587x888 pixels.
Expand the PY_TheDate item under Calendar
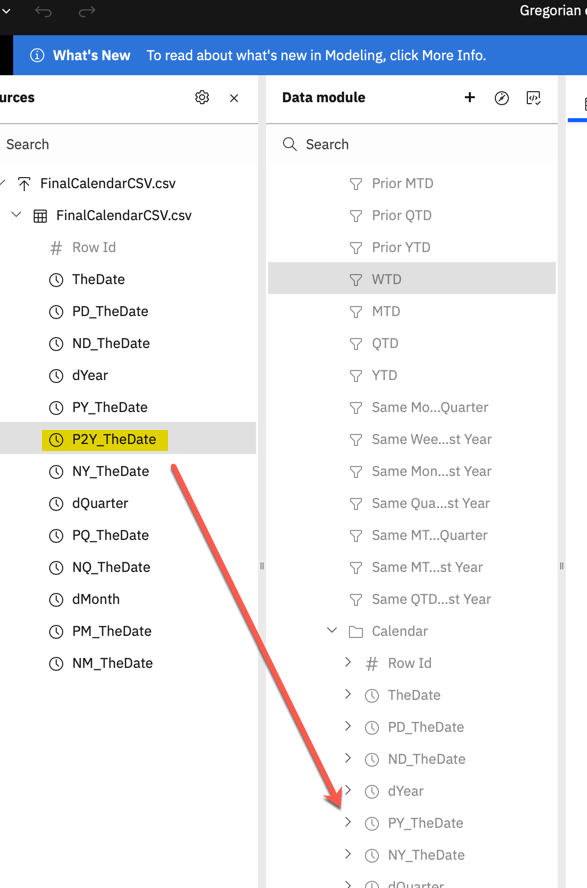pos(348,822)
